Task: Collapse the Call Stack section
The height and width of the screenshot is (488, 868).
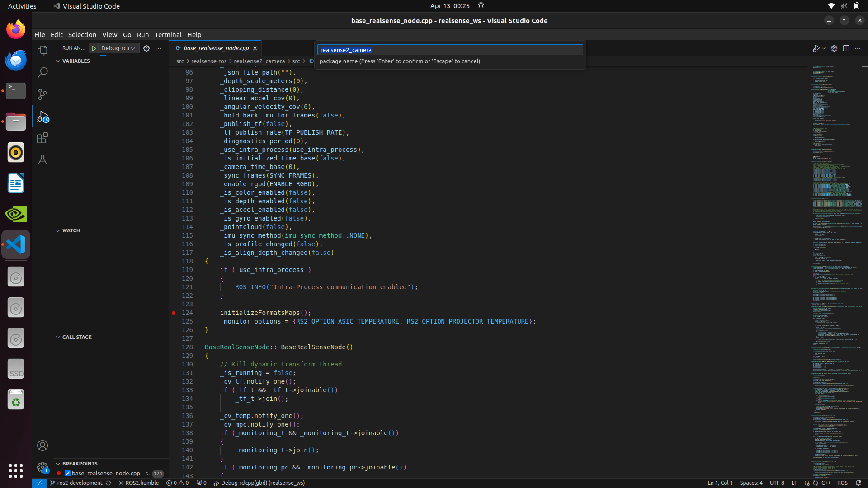Action: [58, 337]
